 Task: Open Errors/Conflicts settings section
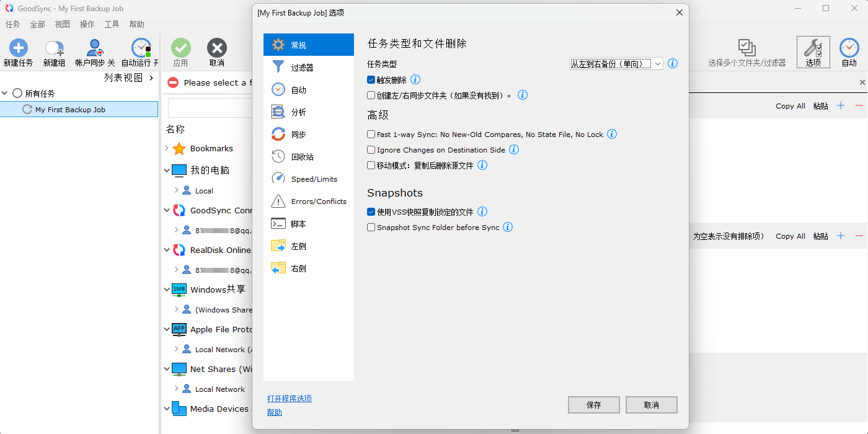coord(318,201)
